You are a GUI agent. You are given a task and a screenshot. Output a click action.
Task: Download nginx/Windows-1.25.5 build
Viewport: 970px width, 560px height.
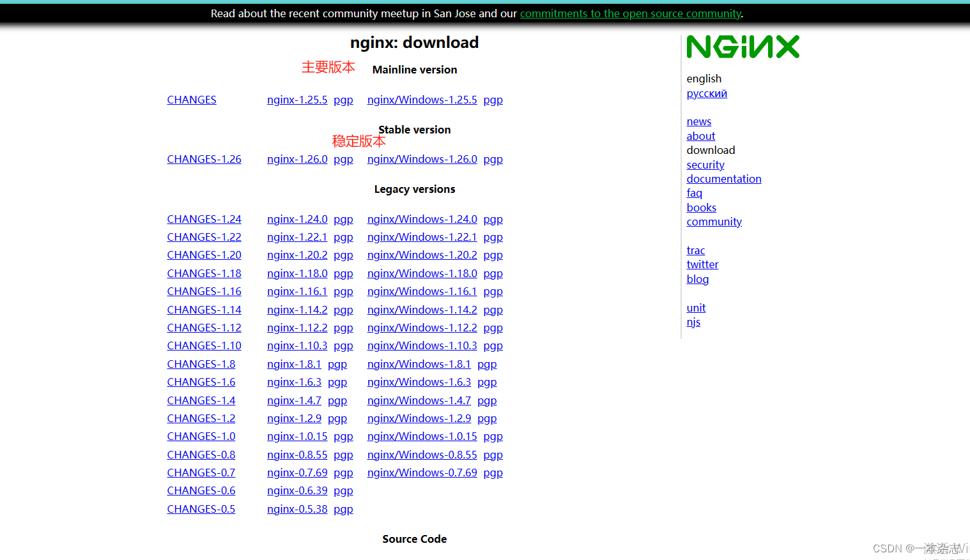[422, 100]
